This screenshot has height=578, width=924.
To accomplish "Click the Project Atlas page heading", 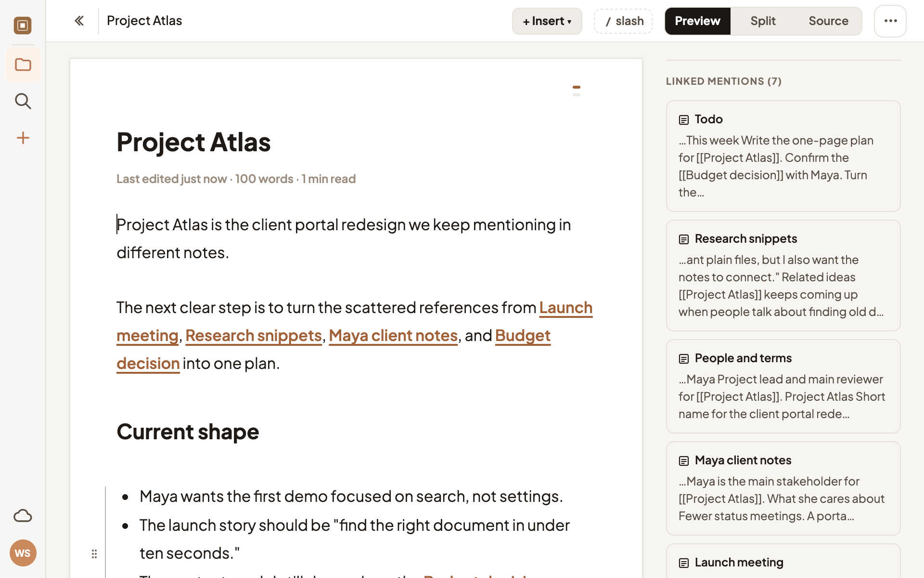I will tap(193, 142).
